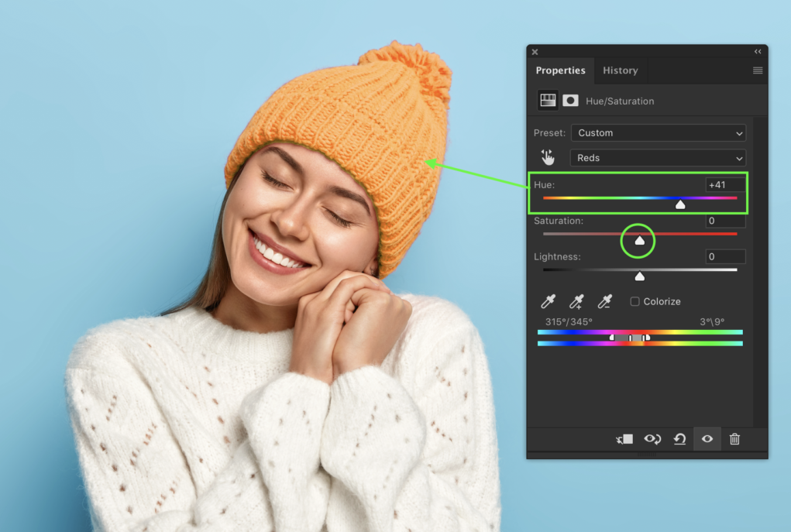Viewport: 791px width, 532px height.
Task: Toggle the adjustment layer visibility
Action: [x=707, y=439]
